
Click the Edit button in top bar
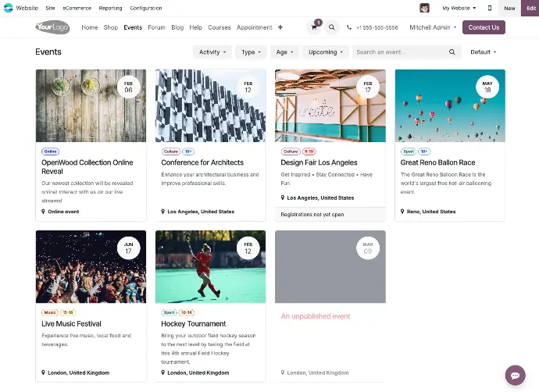pyautogui.click(x=530, y=8)
